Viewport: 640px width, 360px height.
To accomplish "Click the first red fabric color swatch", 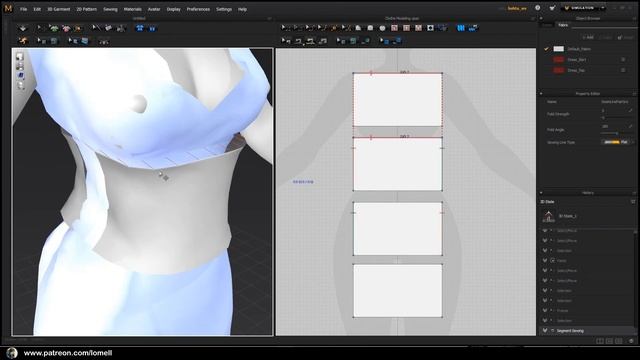I will (x=558, y=60).
